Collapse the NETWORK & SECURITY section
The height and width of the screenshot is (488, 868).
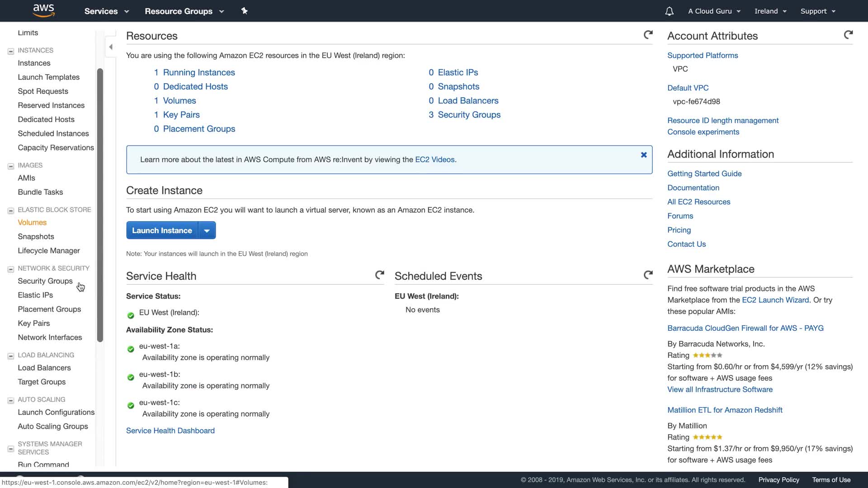[11, 269]
